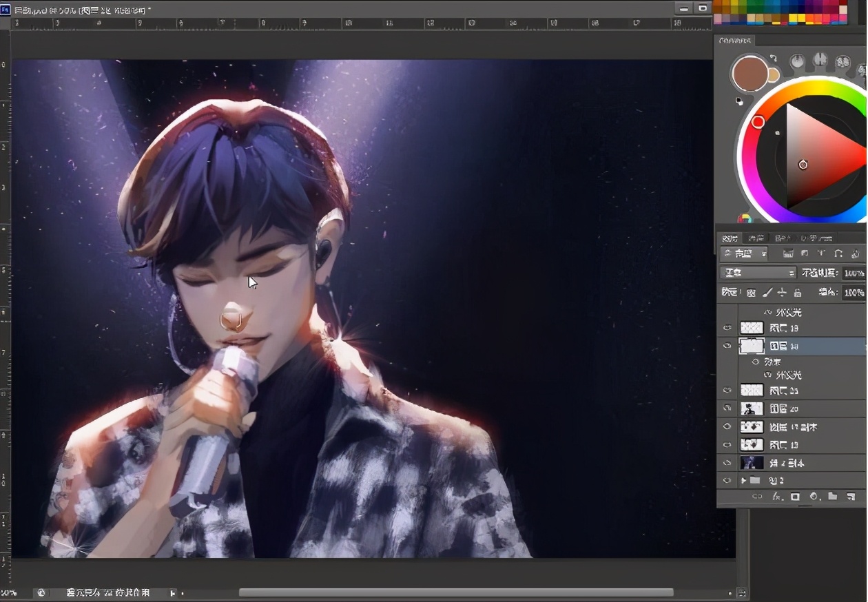Swap foreground and background colors
This screenshot has height=602, width=868.
(774, 59)
